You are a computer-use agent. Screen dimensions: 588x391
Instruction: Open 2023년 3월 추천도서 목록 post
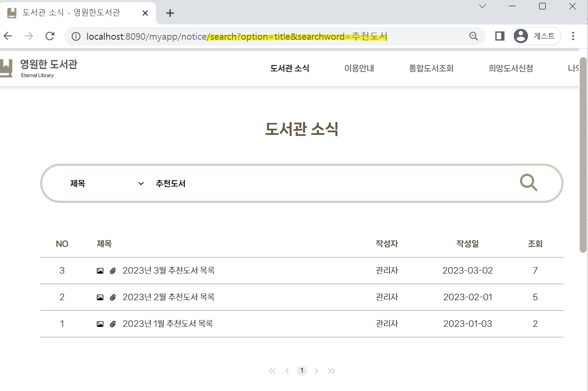(169, 271)
